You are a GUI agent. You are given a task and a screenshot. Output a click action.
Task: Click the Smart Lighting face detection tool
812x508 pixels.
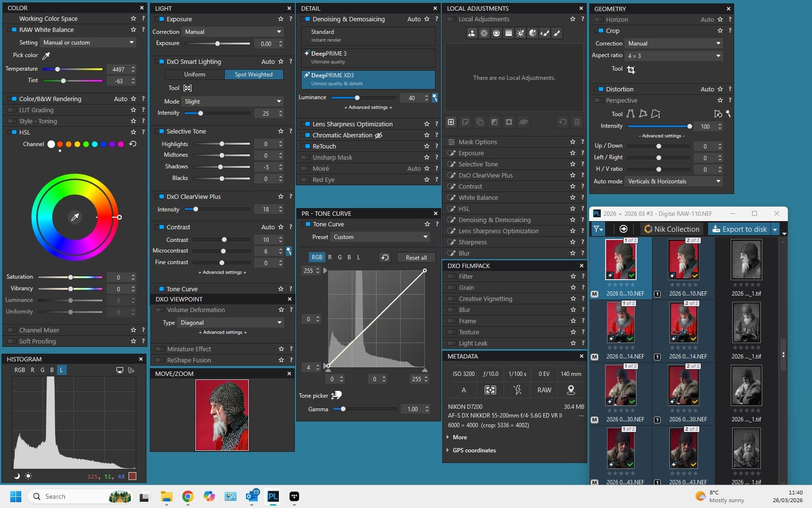188,88
